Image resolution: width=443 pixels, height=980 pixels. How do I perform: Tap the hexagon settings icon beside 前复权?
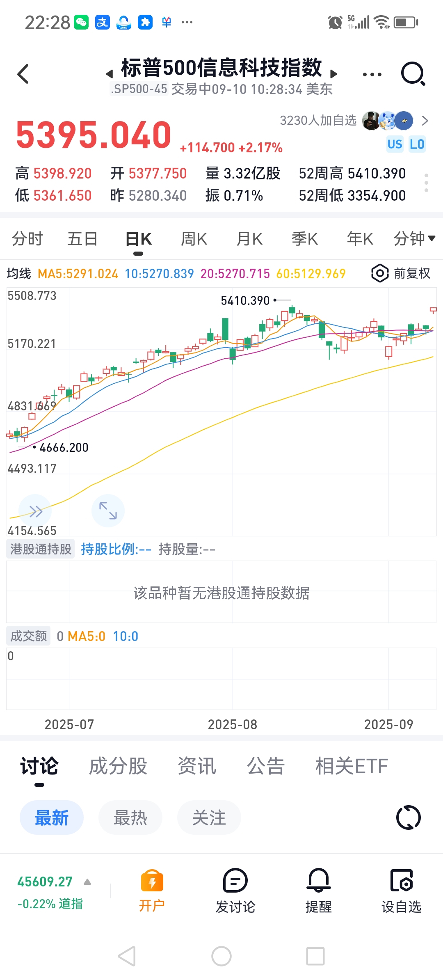380,273
